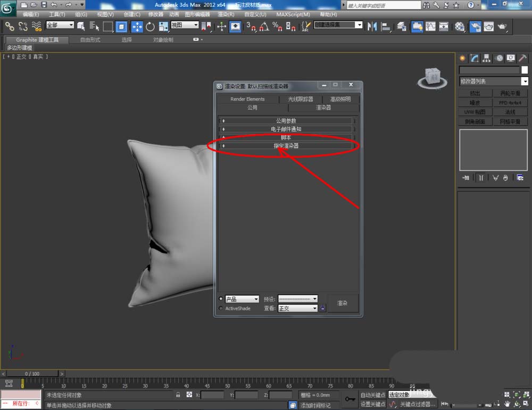Switch to 光线跟踪器 tab
The width and height of the screenshot is (532, 410).
pos(300,99)
